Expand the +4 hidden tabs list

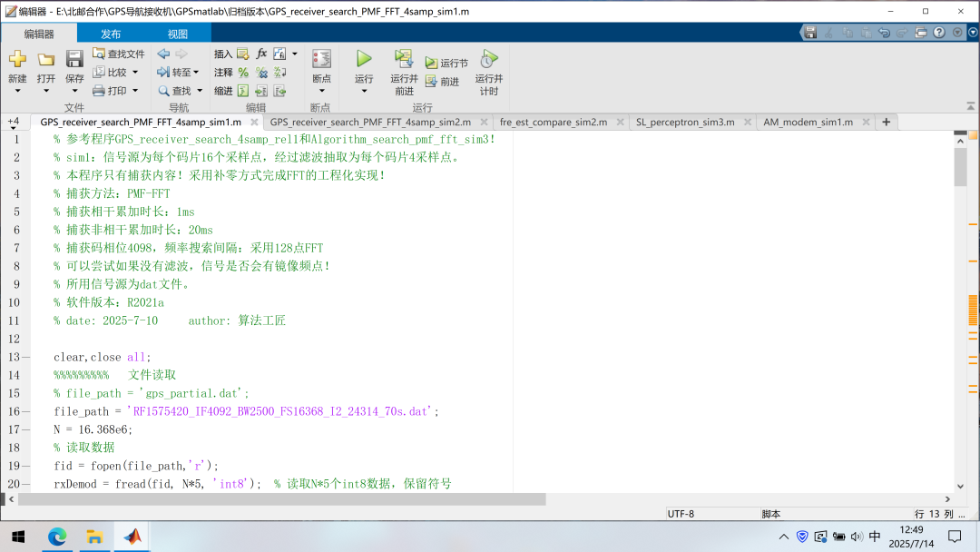click(x=14, y=122)
